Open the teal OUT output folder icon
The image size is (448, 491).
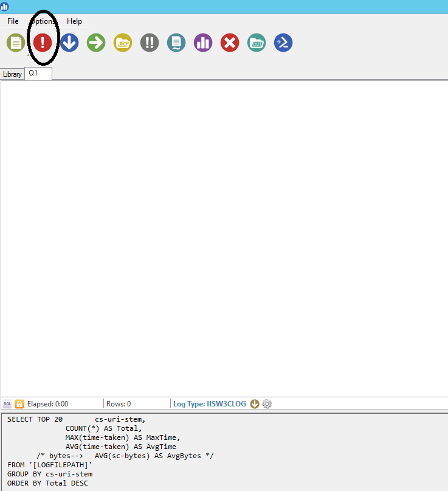[x=257, y=43]
